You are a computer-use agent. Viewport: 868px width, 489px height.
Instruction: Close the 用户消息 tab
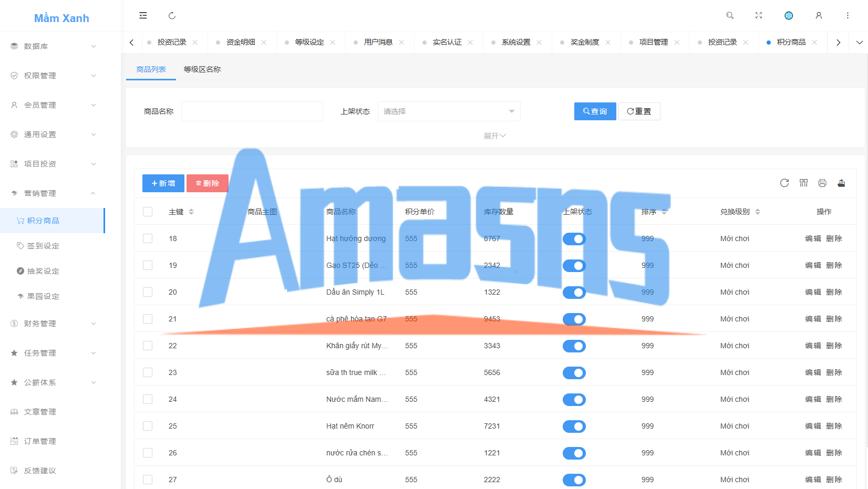coord(401,43)
